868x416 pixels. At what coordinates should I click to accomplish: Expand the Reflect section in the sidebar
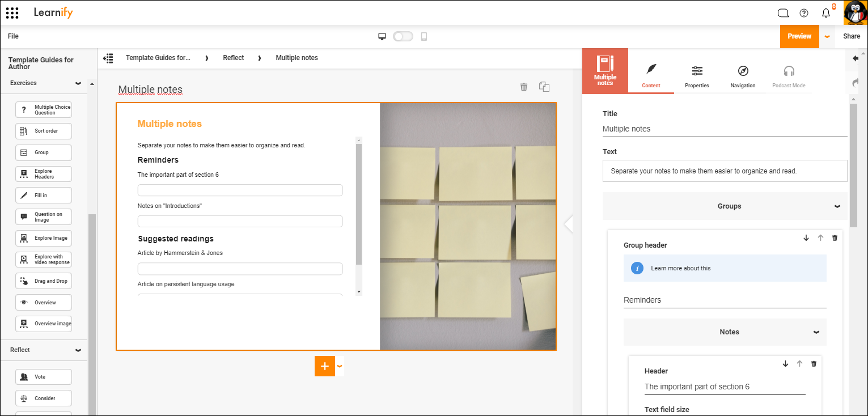pyautogui.click(x=79, y=350)
